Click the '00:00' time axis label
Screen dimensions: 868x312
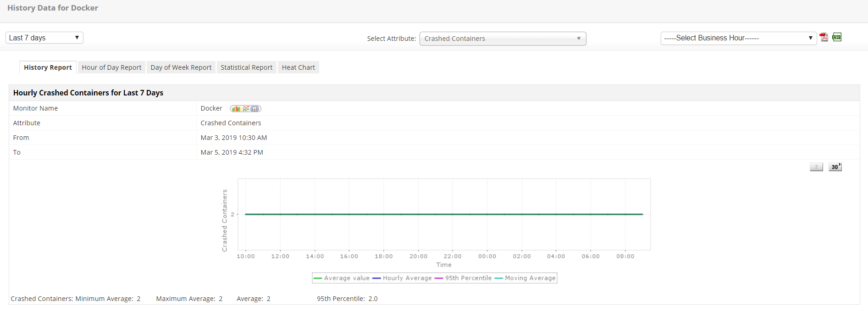coord(487,256)
